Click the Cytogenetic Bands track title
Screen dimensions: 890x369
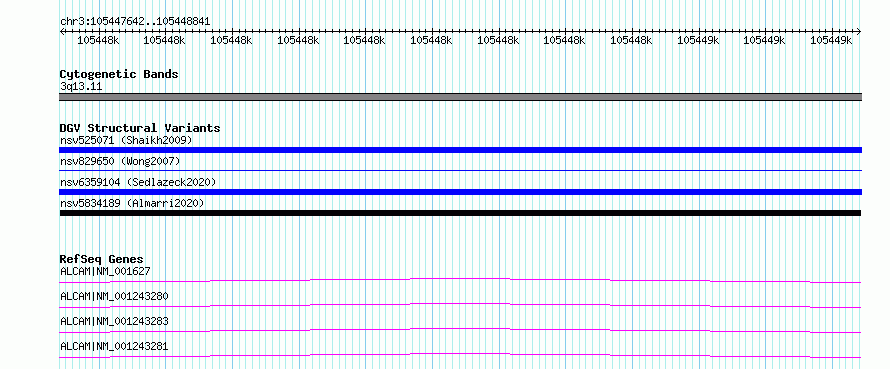pos(119,74)
